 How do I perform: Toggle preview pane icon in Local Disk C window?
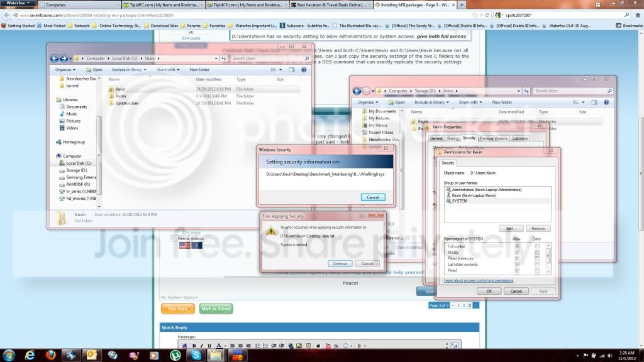pos(292,70)
